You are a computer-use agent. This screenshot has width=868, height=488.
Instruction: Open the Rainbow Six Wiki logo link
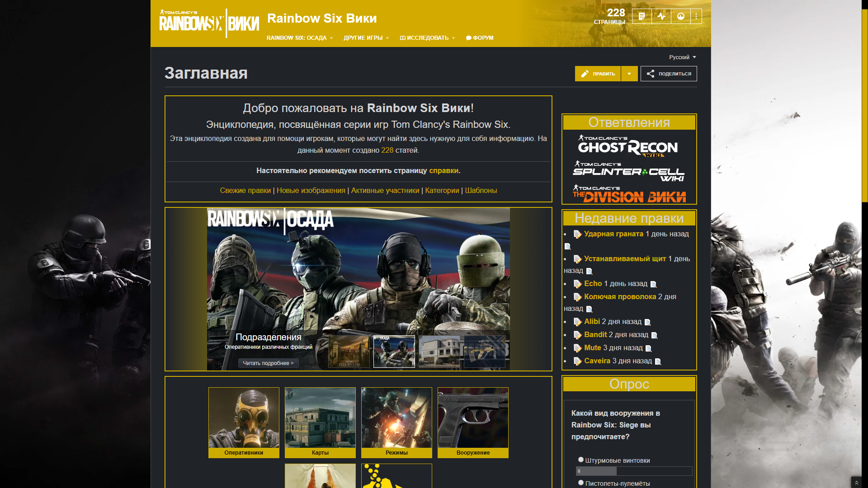(209, 23)
